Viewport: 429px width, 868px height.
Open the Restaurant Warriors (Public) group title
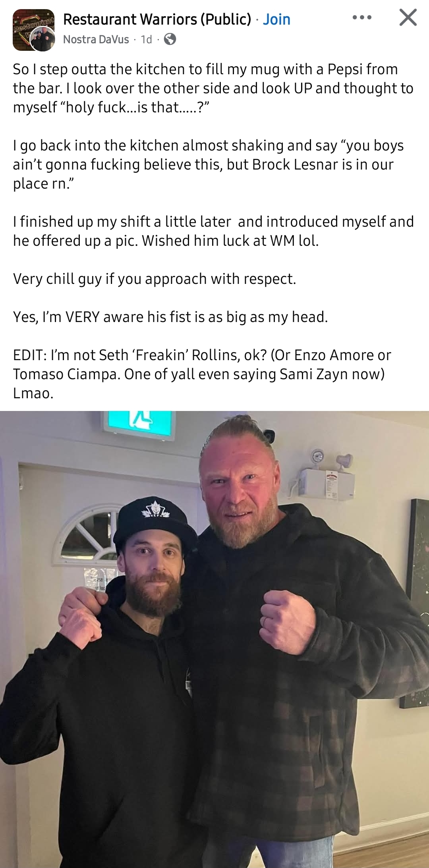point(157,19)
